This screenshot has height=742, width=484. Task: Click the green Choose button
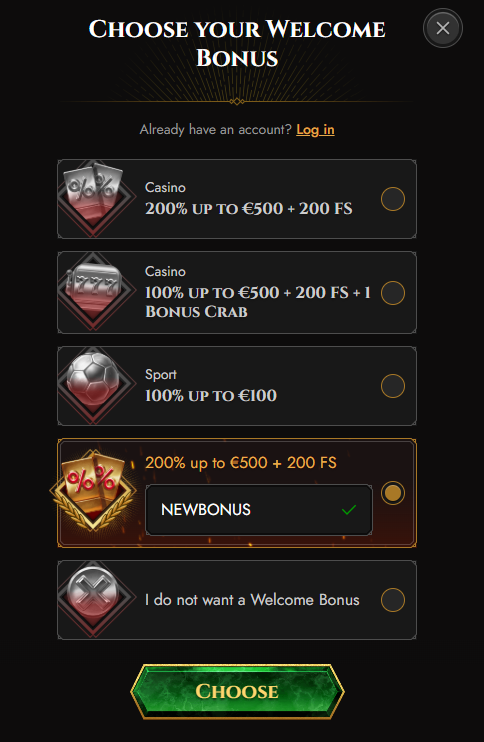237,691
